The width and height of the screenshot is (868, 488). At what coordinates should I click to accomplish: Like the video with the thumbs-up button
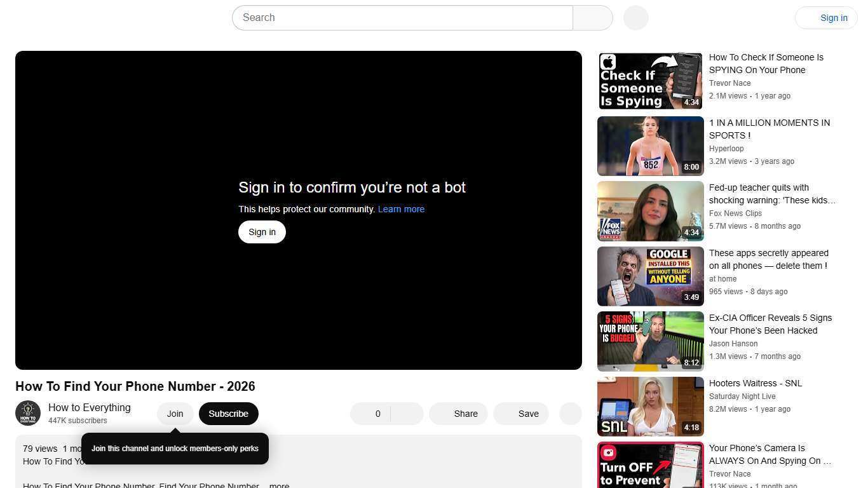(x=372, y=414)
